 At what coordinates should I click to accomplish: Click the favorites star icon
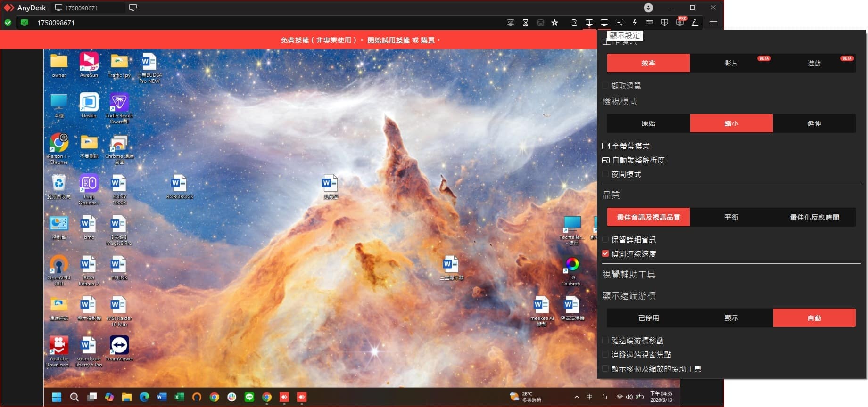[555, 23]
